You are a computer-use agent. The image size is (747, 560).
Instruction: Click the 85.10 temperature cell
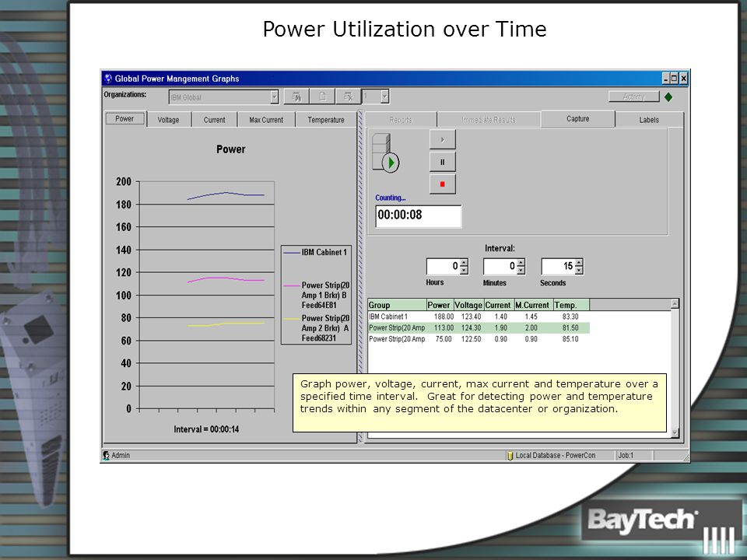[570, 339]
